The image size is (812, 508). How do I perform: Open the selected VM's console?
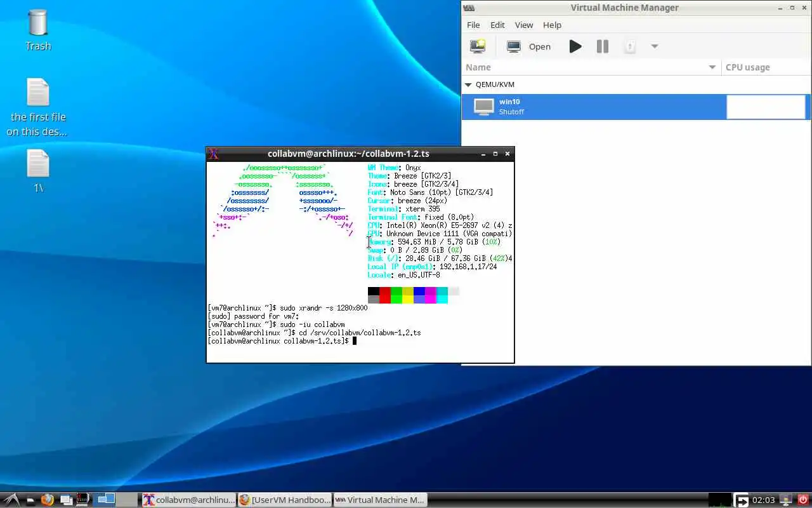[528, 46]
